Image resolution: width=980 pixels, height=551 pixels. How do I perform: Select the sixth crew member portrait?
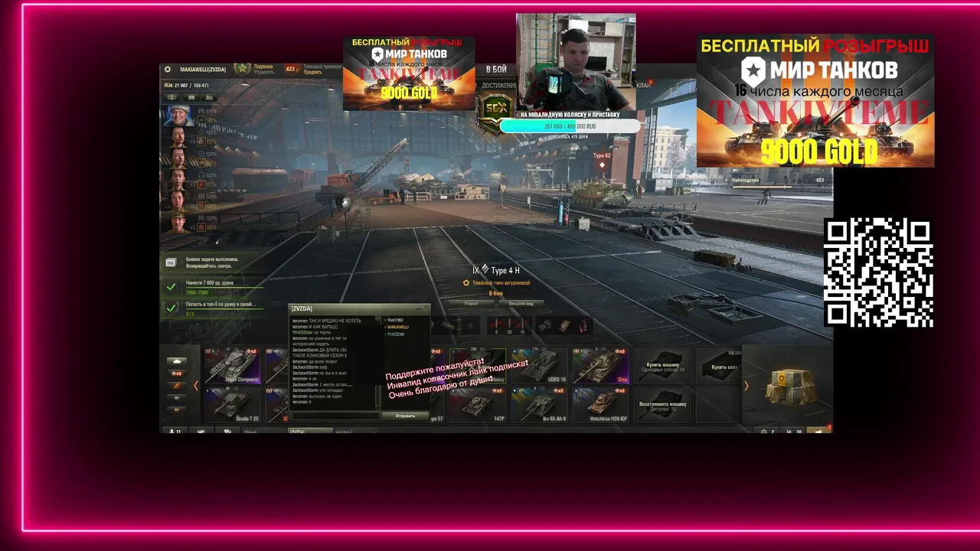(x=177, y=222)
